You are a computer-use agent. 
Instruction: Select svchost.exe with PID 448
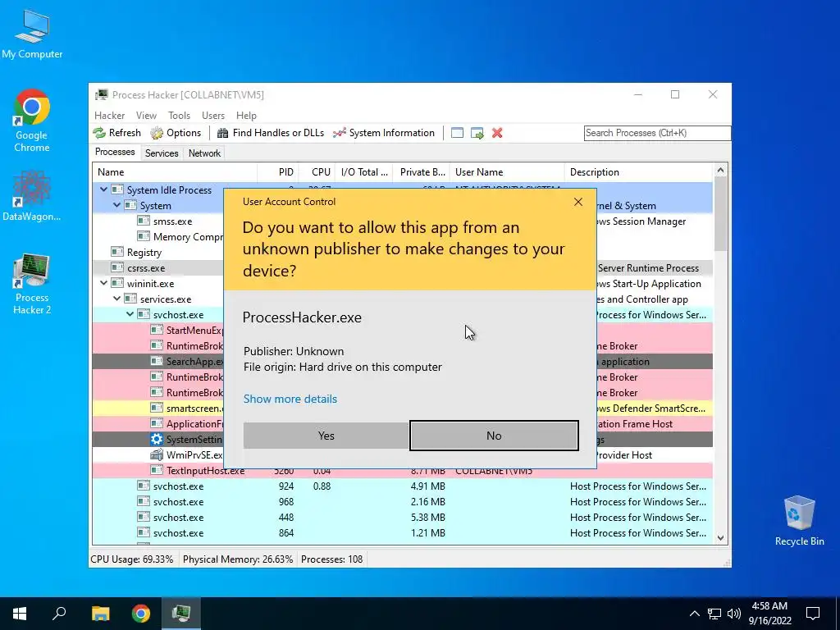(x=402, y=517)
